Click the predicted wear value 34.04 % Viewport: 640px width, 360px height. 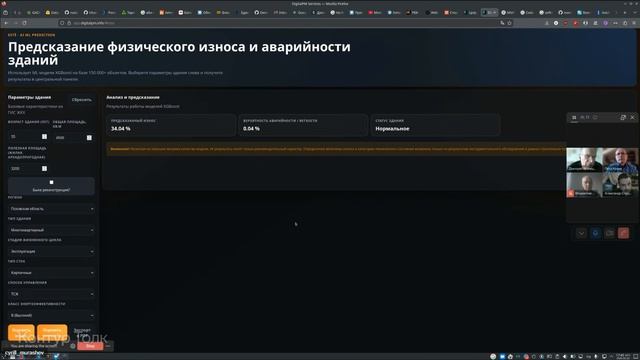[x=120, y=129]
